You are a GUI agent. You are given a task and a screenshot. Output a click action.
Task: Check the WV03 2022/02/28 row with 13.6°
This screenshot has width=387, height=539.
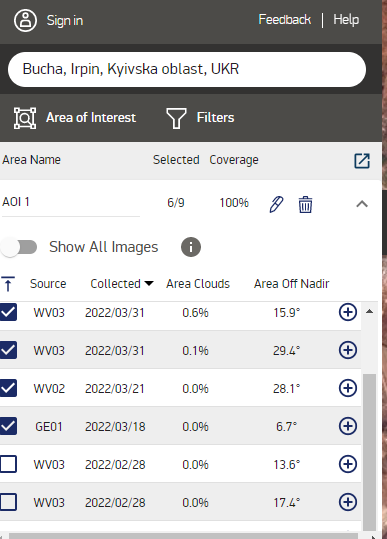[x=8, y=464]
